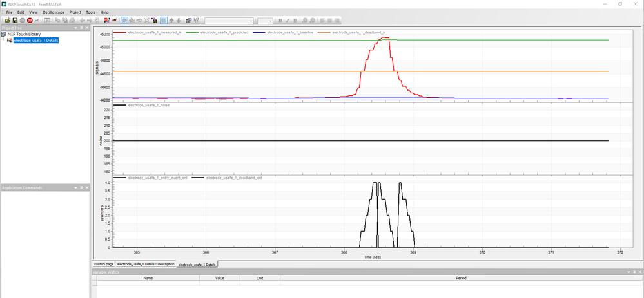Image resolution: width=644 pixels, height=298 pixels.
Task: Toggle Underline formatting button
Action: point(295,21)
